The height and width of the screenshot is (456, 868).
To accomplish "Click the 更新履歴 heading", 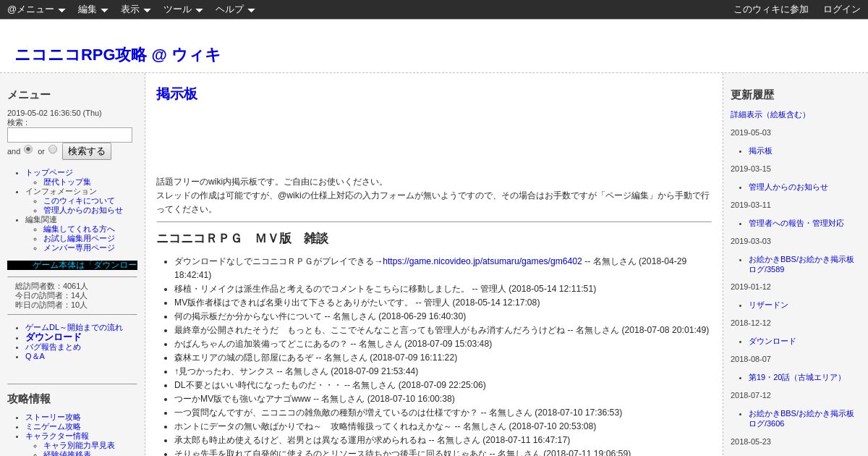I will 752,94.
